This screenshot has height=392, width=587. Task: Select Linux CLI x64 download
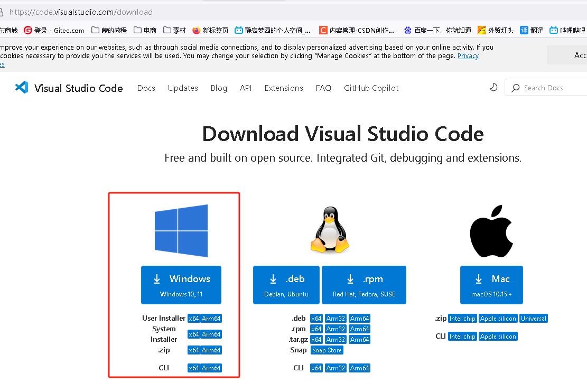pyautogui.click(x=316, y=368)
